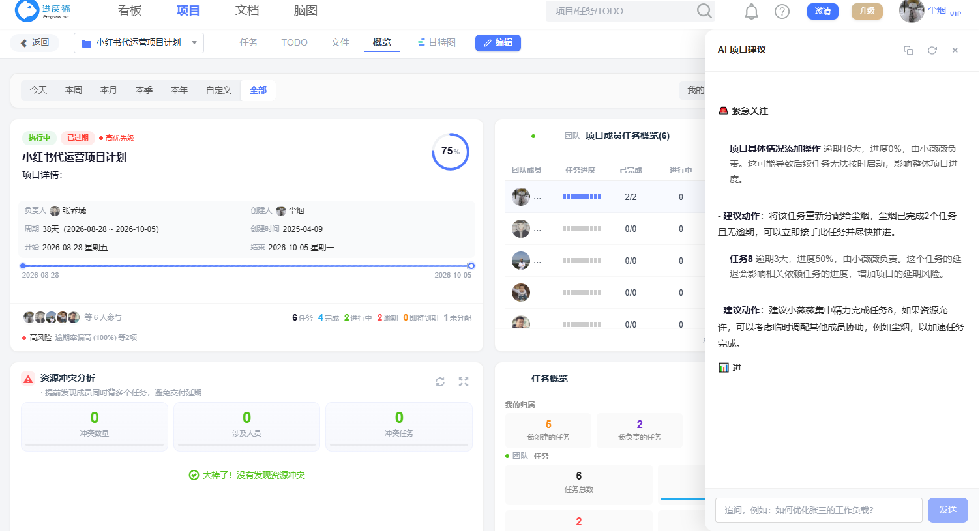Viewport: 980px width, 531px height.
Task: Filter by 今天
Action: pos(38,91)
